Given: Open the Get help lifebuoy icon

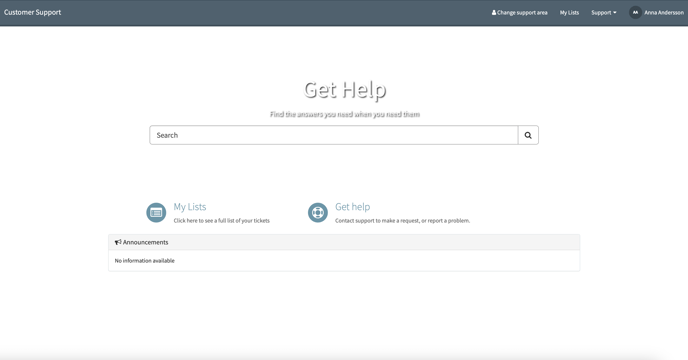Looking at the screenshot, I should pos(318,212).
